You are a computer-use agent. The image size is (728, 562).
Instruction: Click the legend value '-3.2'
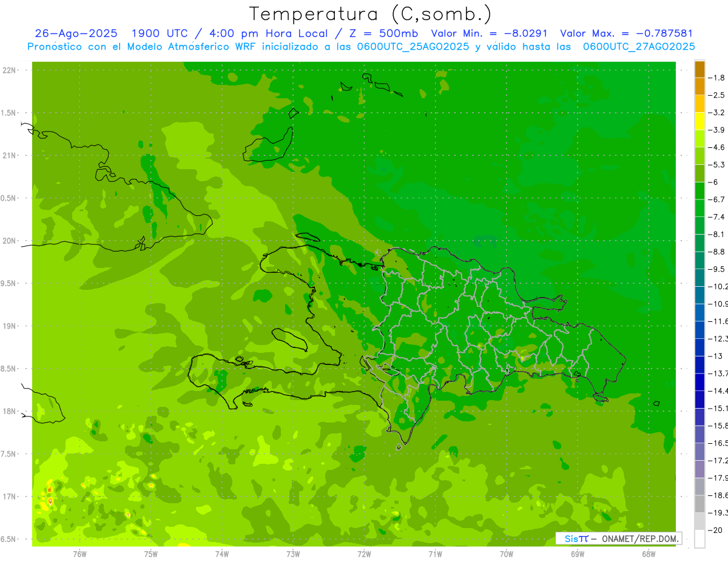718,113
